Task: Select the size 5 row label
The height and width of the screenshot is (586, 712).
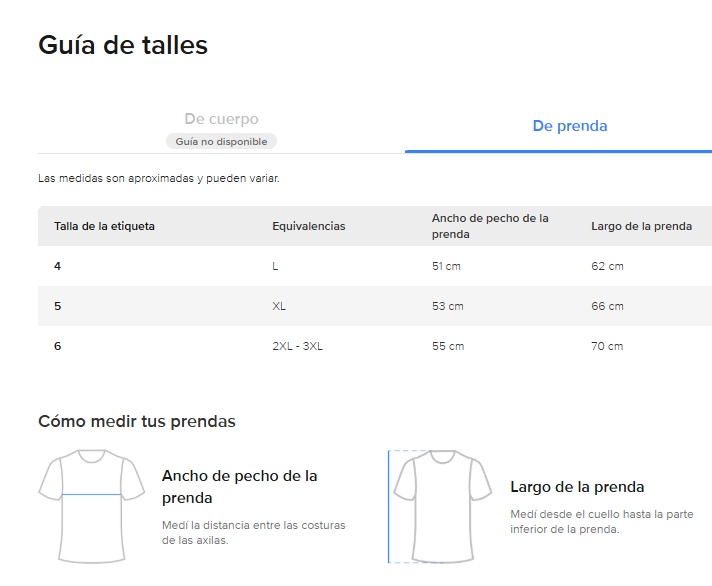Action: 58,306
